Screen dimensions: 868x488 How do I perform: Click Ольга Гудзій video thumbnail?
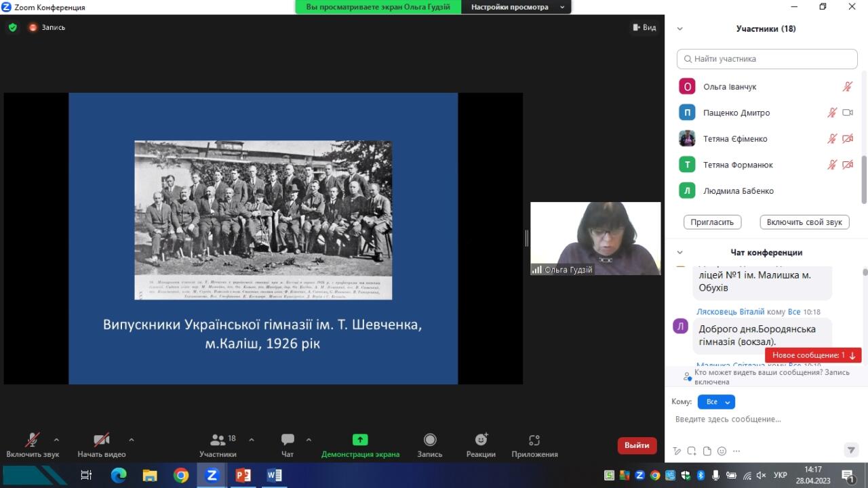pos(595,239)
